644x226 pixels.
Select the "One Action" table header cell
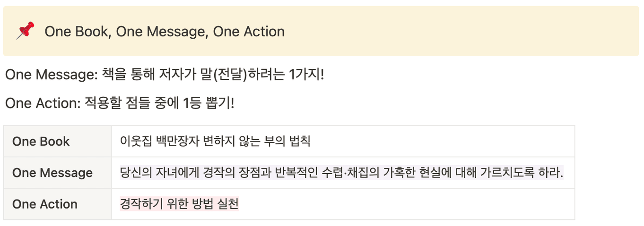click(58, 204)
